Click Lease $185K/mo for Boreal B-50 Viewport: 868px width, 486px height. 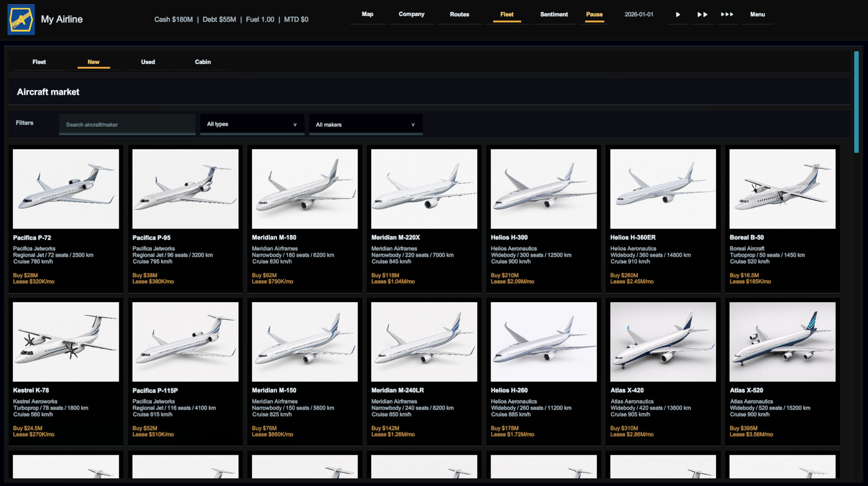[x=750, y=281]
